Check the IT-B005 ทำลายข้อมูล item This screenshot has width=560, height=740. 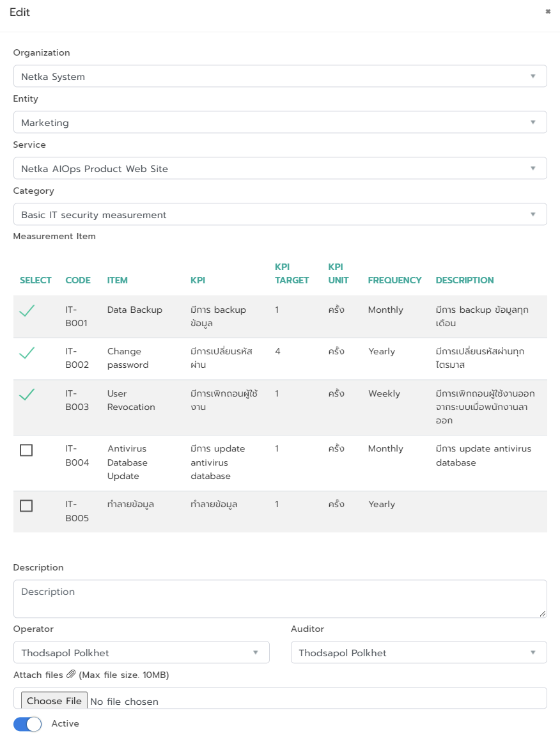26,505
